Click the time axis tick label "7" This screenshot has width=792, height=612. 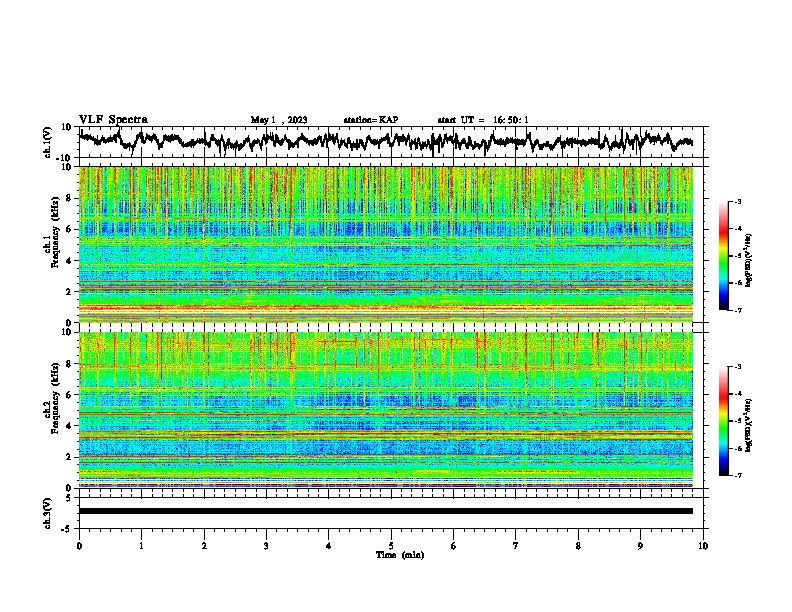tap(516, 545)
